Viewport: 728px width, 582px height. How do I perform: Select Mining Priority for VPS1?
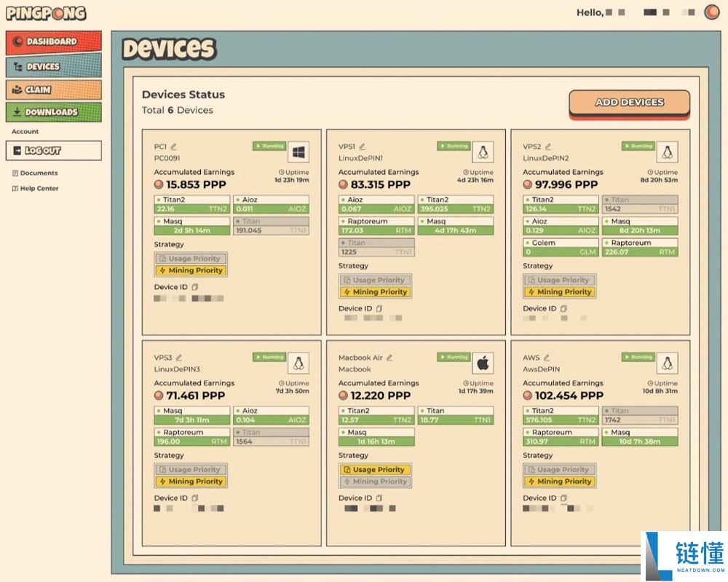pyautogui.click(x=375, y=292)
